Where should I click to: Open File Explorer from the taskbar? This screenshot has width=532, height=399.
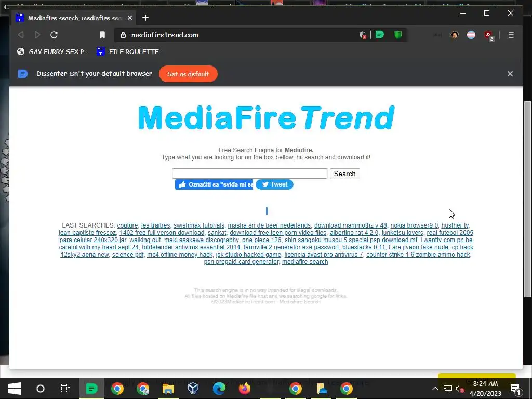coord(168,389)
